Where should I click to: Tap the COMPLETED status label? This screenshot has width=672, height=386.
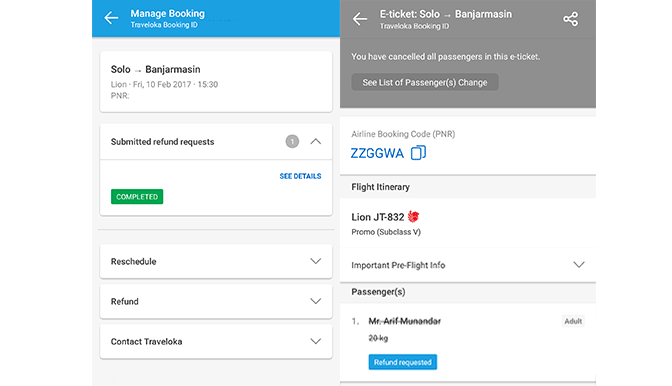[137, 197]
